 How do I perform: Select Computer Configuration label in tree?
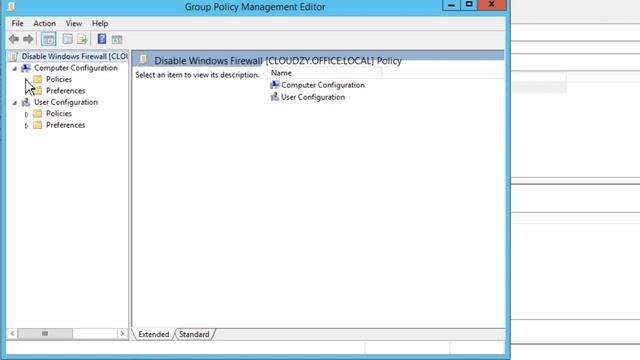coord(76,68)
